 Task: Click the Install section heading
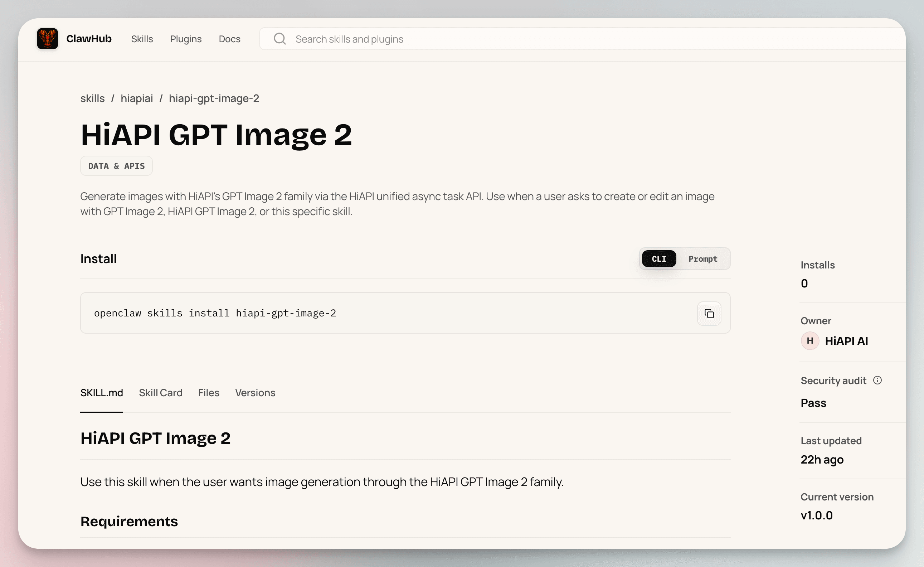(x=98, y=259)
